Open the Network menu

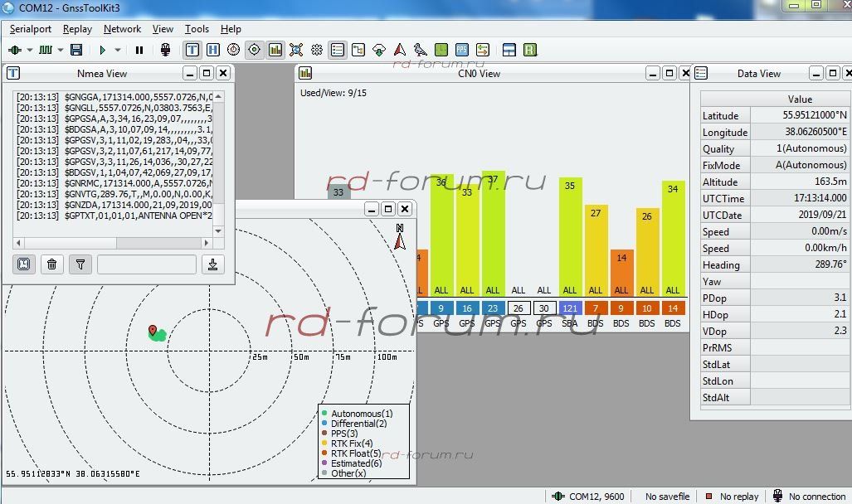point(122,29)
